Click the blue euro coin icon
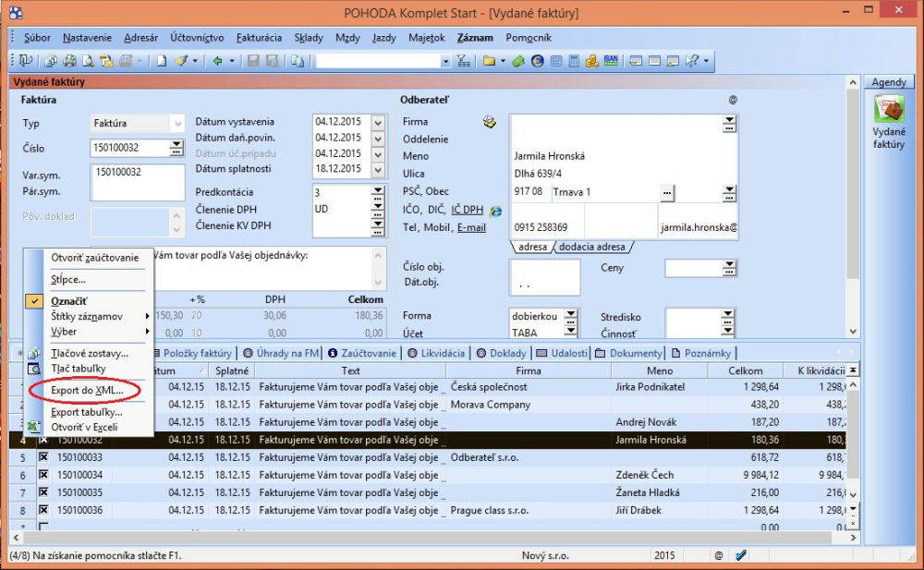Image resolution: width=924 pixels, height=570 pixels. tap(537, 61)
